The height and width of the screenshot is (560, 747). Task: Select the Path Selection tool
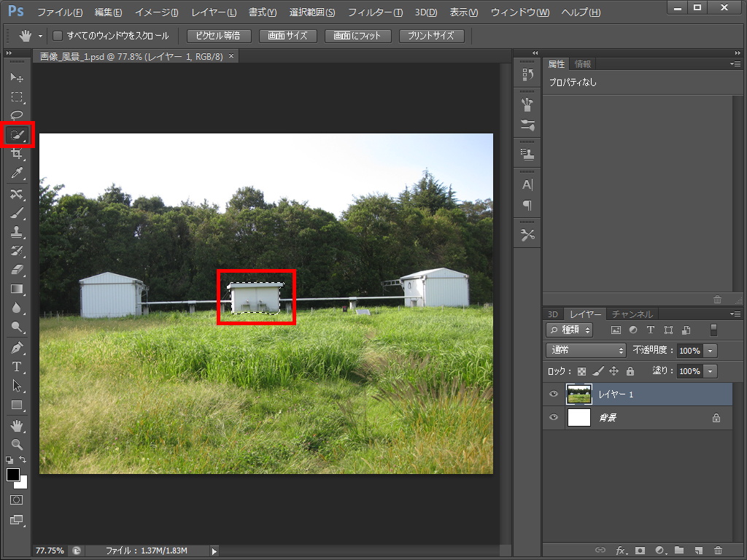tap(18, 386)
